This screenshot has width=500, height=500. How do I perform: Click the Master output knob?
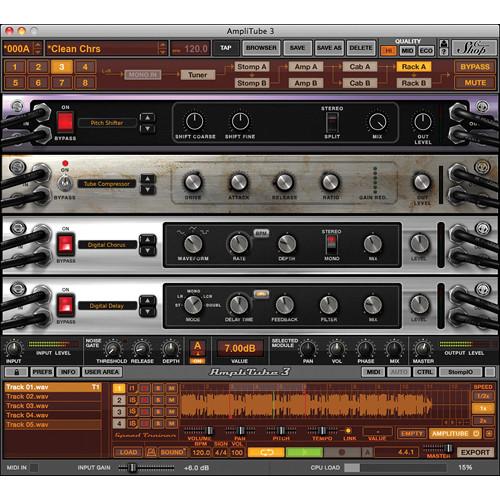423,349
